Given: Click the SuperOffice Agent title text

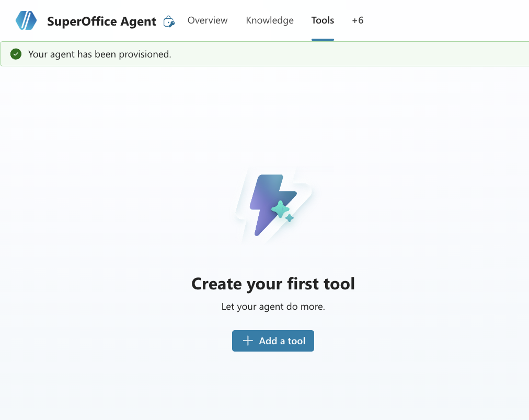Looking at the screenshot, I should 101,21.
